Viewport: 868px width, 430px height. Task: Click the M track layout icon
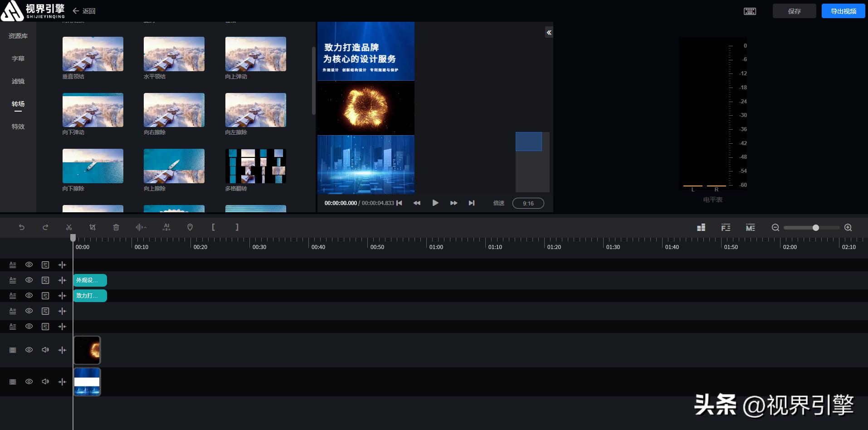click(751, 227)
